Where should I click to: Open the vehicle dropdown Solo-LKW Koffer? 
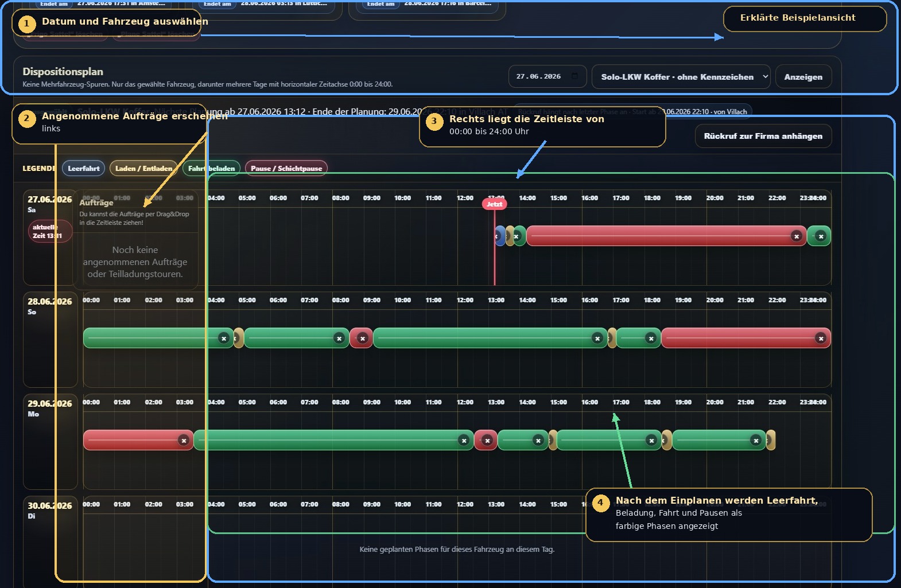pos(681,77)
